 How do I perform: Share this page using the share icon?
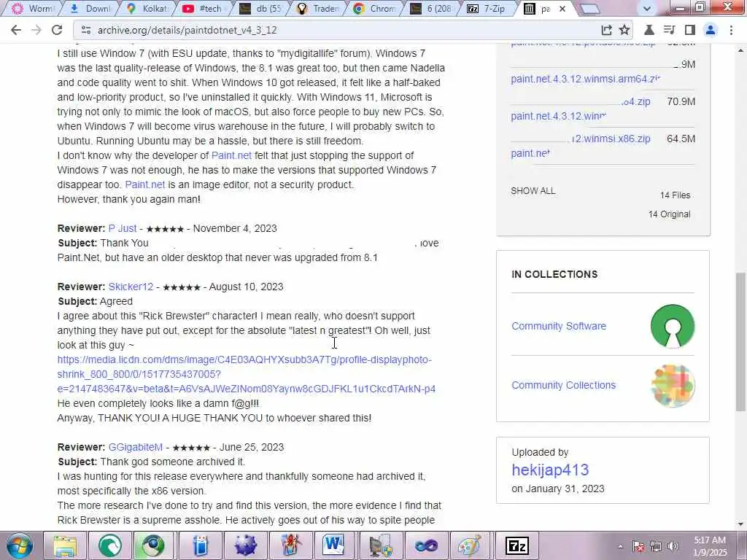[606, 30]
